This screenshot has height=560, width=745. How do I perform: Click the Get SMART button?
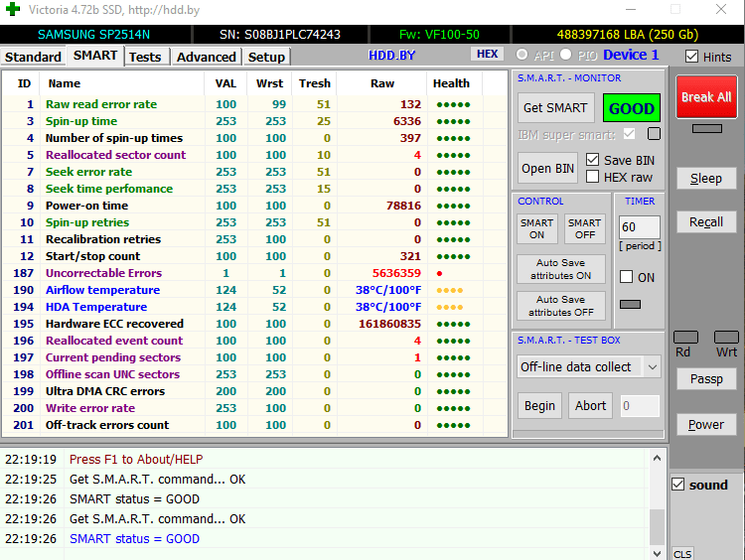pos(555,108)
